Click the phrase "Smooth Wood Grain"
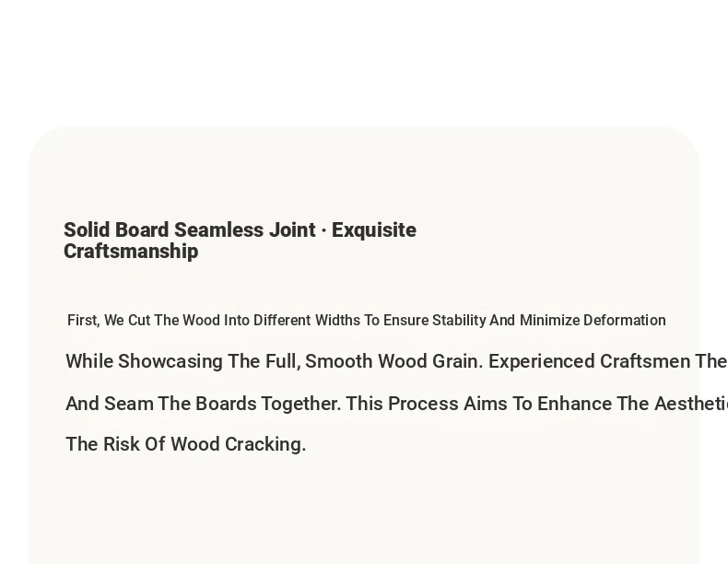 click(x=393, y=361)
